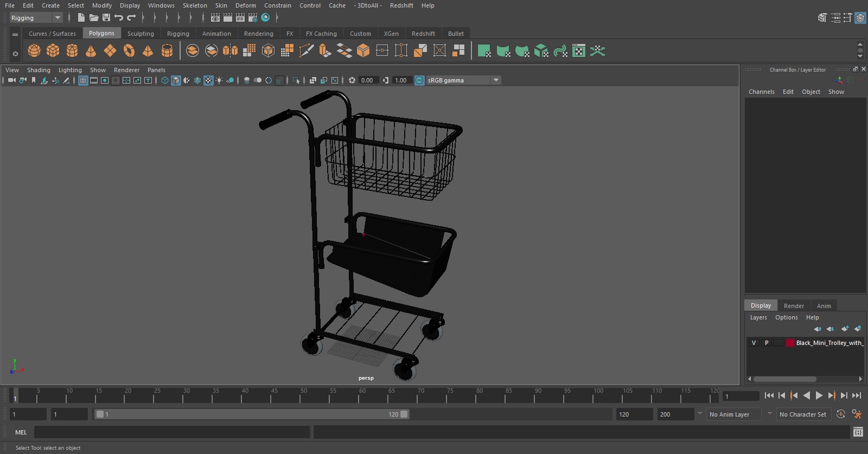Open the Render View eye clapper icon

[x=215, y=18]
